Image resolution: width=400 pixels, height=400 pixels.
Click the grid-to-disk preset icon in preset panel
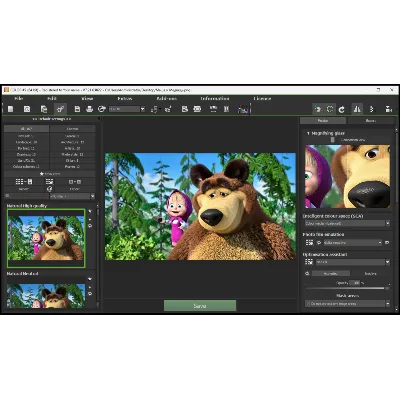(x=24, y=182)
